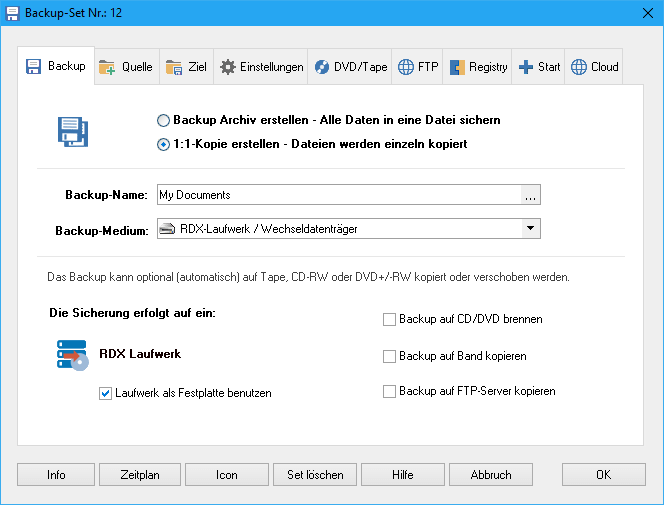
Task: Open the DVD/Tape tab
Action: (x=350, y=67)
